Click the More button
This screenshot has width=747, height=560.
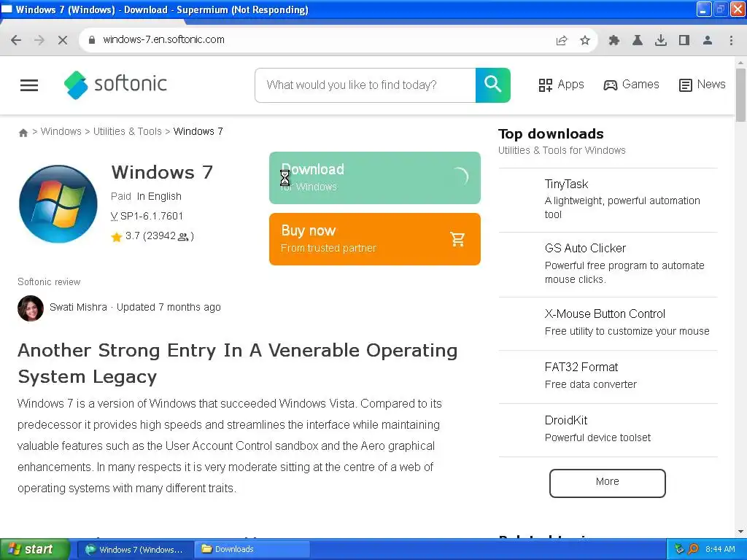[x=608, y=483]
